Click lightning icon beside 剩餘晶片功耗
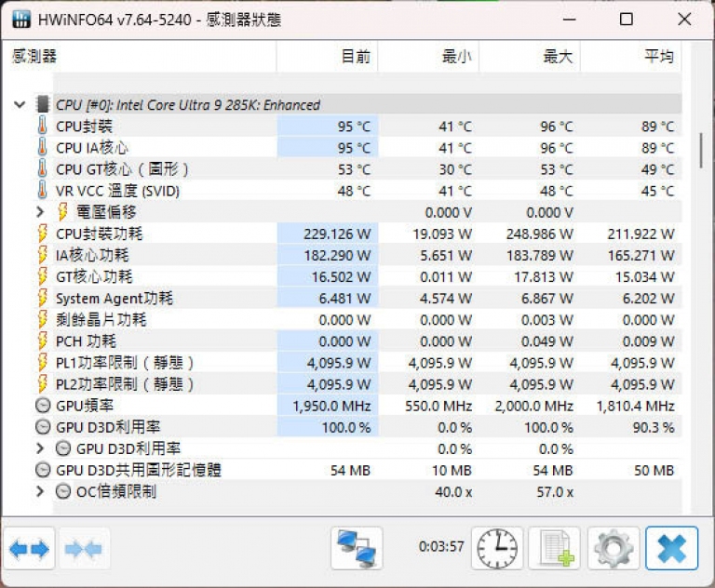This screenshot has width=715, height=588. (x=43, y=319)
